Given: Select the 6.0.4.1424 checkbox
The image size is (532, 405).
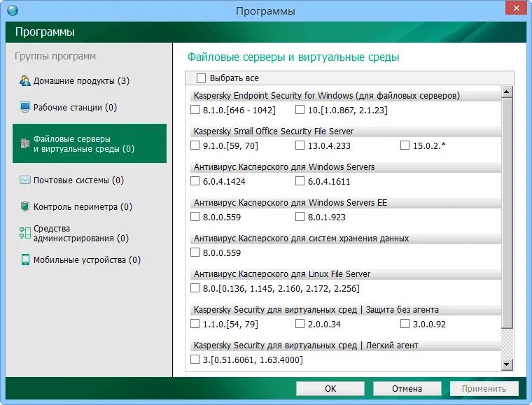Looking at the screenshot, I should point(195,180).
